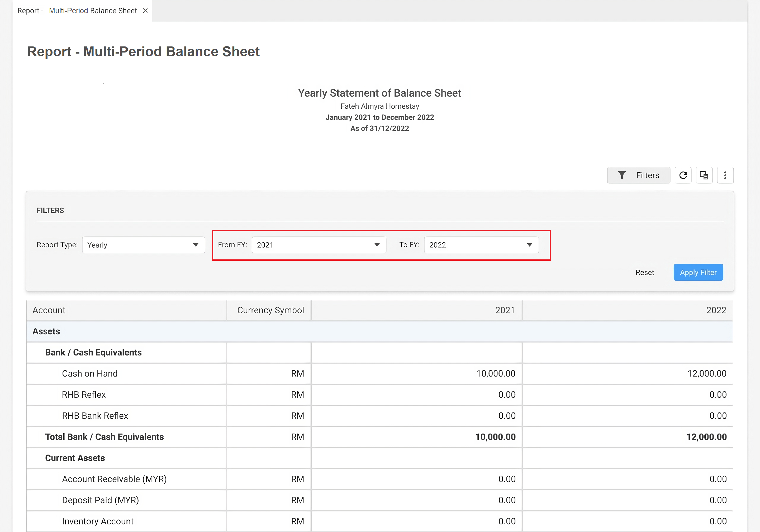Select the RHB Bank Reflex account row

[380, 416]
